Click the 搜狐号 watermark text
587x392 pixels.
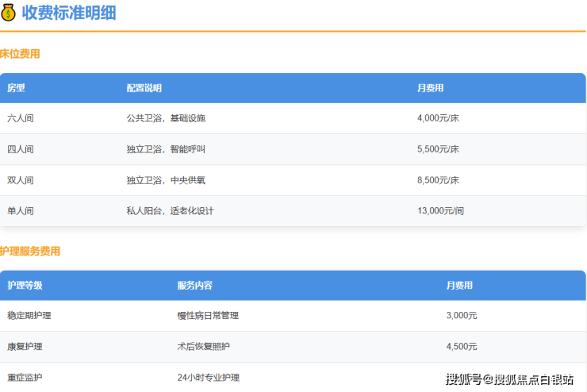462,379
